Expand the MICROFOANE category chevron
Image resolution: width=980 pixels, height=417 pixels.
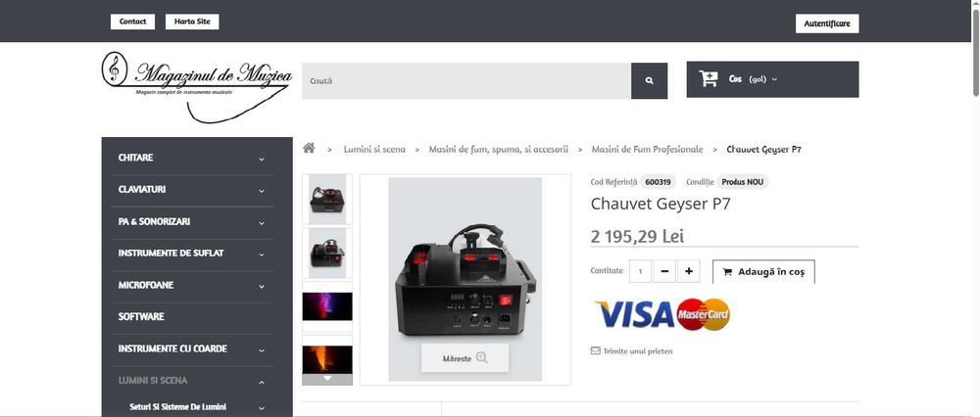point(262,287)
